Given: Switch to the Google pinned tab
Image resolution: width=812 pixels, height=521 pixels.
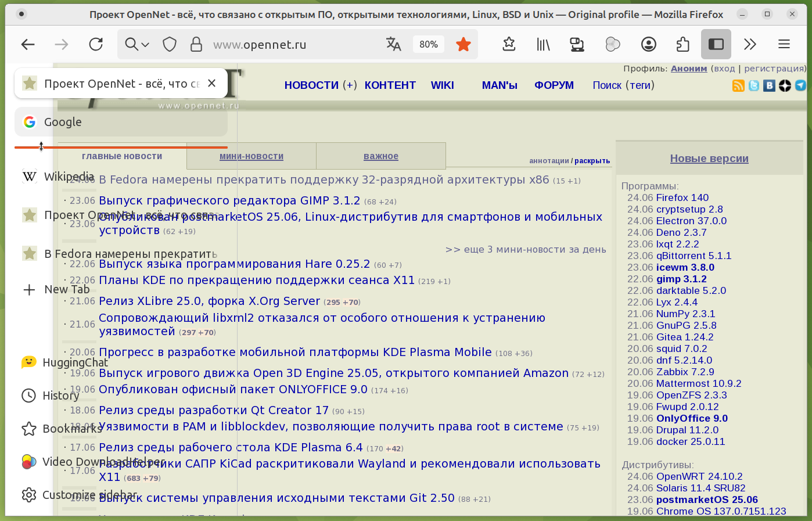Looking at the screenshot, I should pyautogui.click(x=121, y=122).
